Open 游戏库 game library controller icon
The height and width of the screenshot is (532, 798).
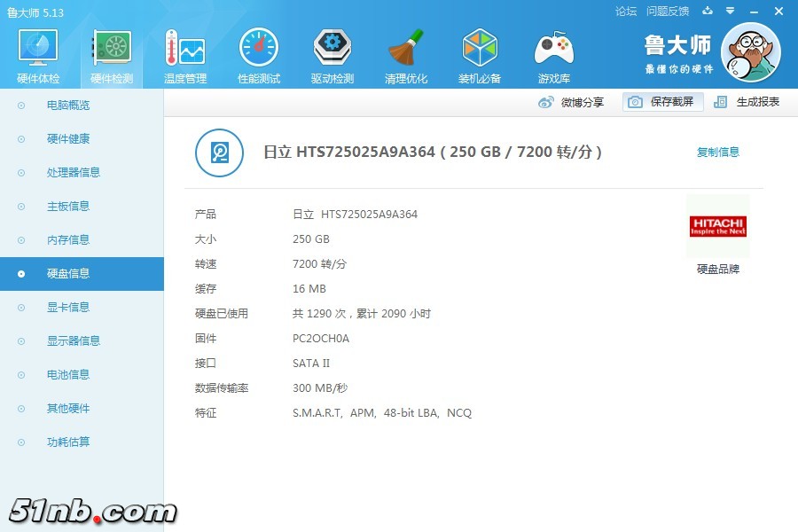(x=553, y=55)
